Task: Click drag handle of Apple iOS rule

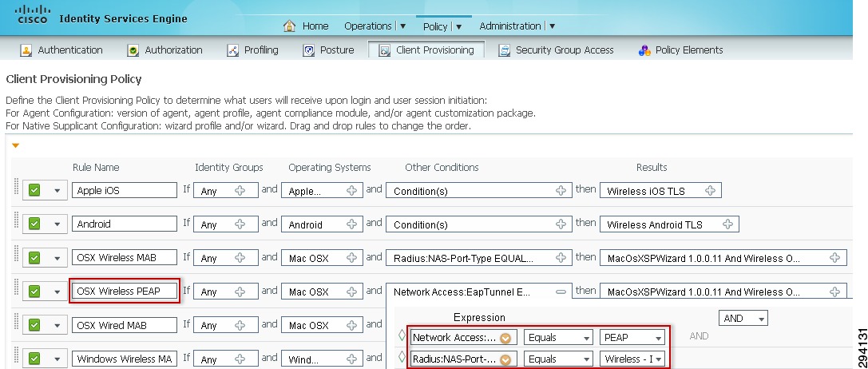Action: (x=16, y=187)
